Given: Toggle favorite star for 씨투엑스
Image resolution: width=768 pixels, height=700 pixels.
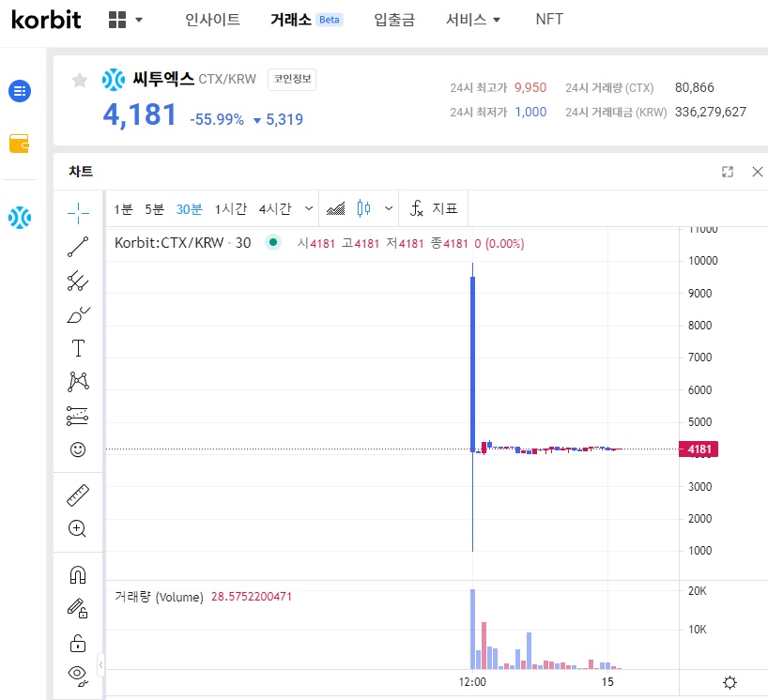Looking at the screenshot, I should coord(80,80).
